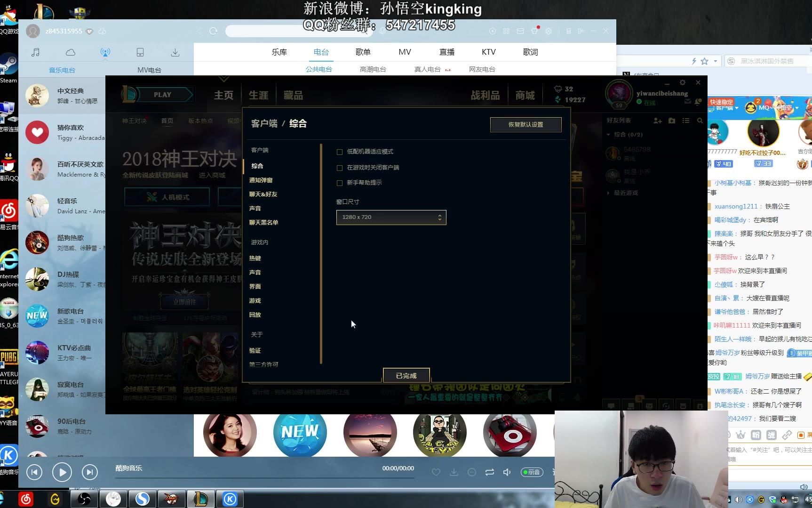Select 通知弹窗 in the settings sidebar

pyautogui.click(x=261, y=180)
